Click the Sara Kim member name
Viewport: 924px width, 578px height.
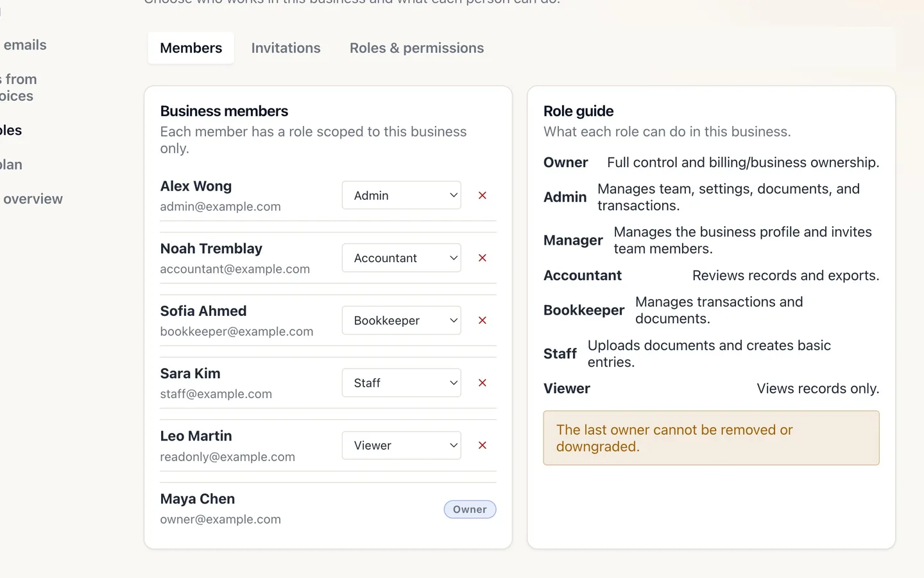pyautogui.click(x=190, y=373)
